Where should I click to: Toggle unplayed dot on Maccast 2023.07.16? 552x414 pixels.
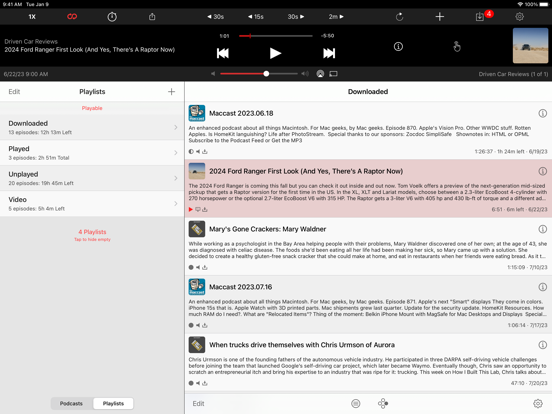191,325
